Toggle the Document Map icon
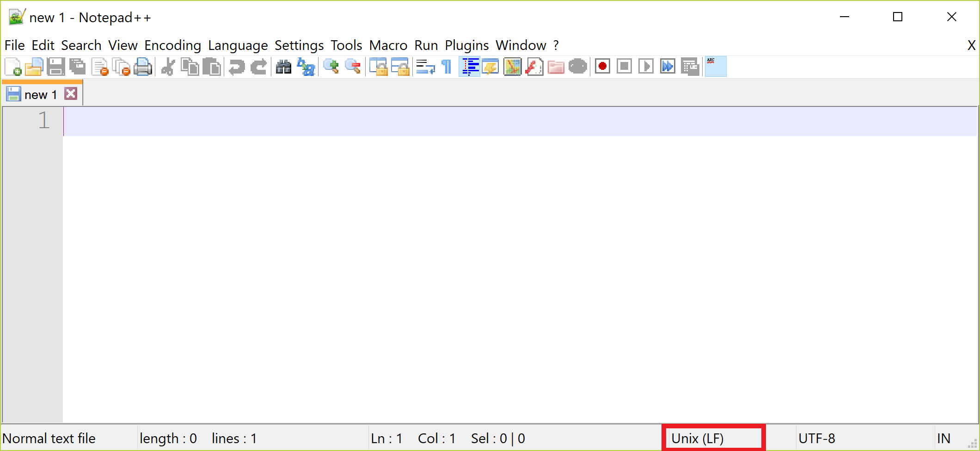 pos(512,67)
